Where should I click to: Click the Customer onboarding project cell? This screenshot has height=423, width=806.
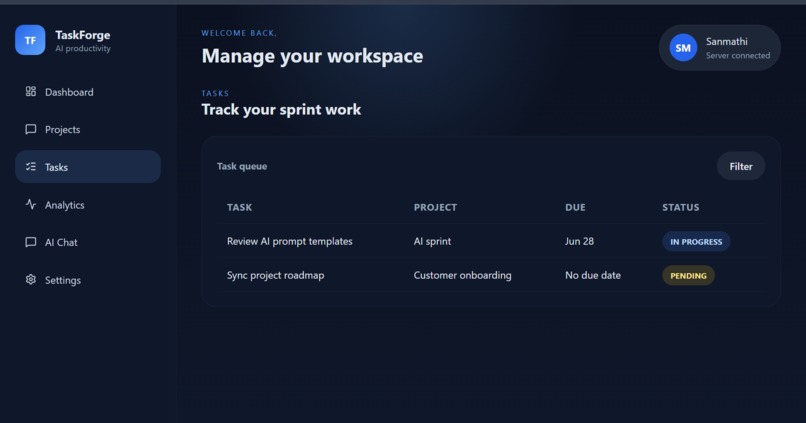pyautogui.click(x=463, y=275)
